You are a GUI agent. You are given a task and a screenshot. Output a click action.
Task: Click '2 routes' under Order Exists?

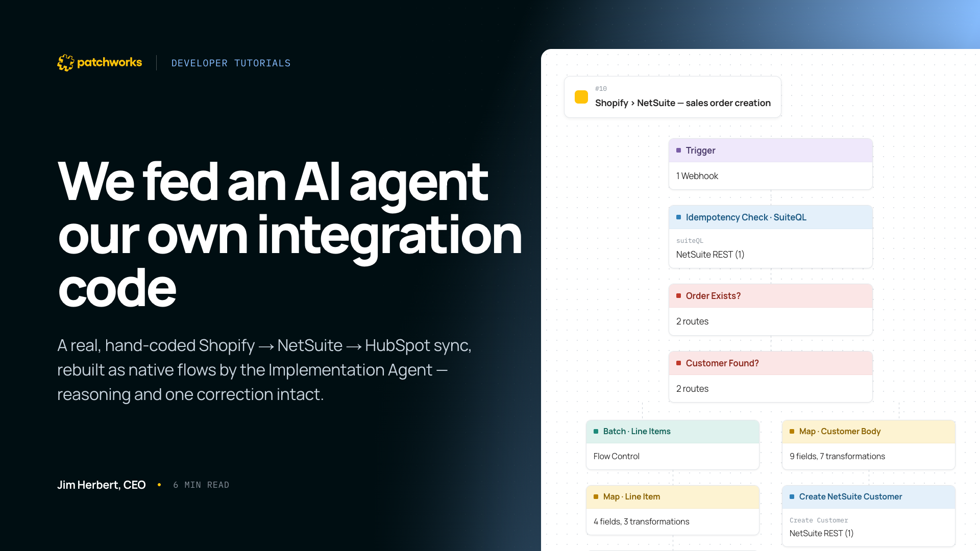pos(692,321)
